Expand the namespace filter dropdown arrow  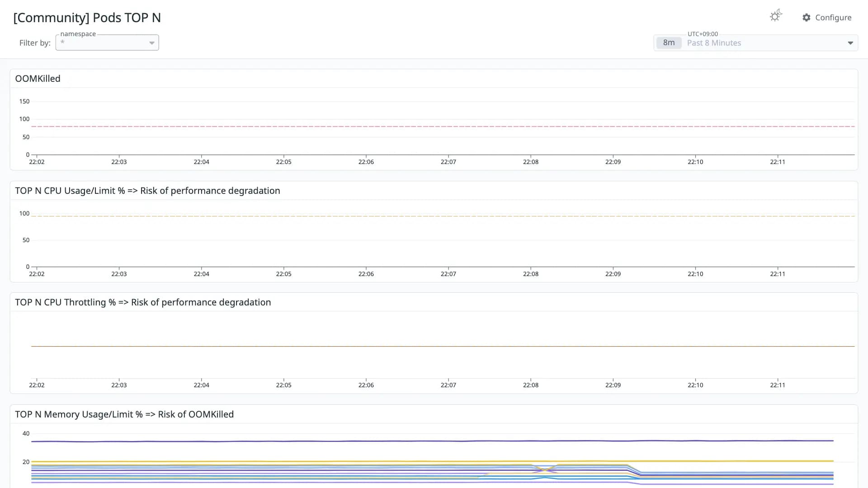tap(152, 43)
